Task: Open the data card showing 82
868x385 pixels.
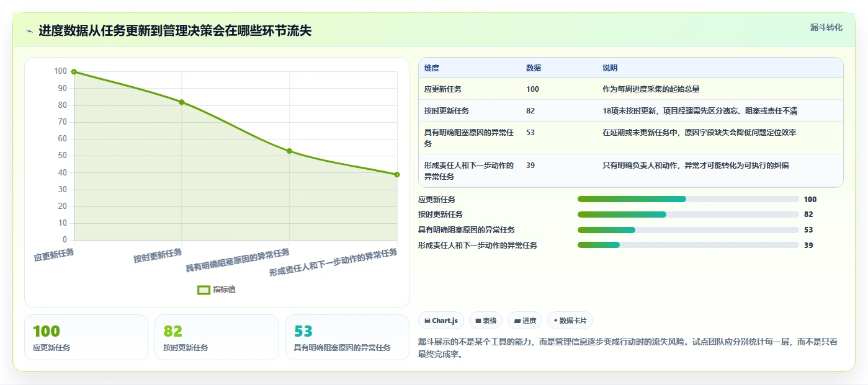Action: (217, 337)
